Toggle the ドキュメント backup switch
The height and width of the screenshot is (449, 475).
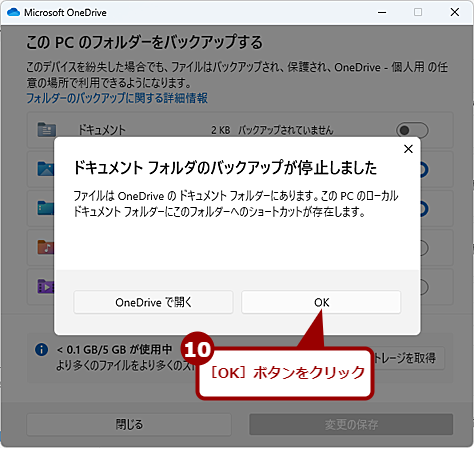coord(412,130)
